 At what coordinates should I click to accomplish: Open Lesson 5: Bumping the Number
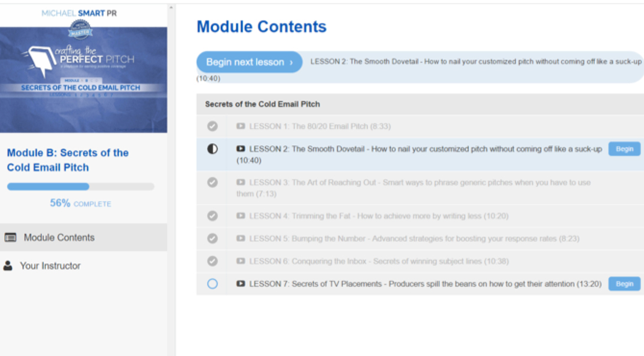[414, 239]
